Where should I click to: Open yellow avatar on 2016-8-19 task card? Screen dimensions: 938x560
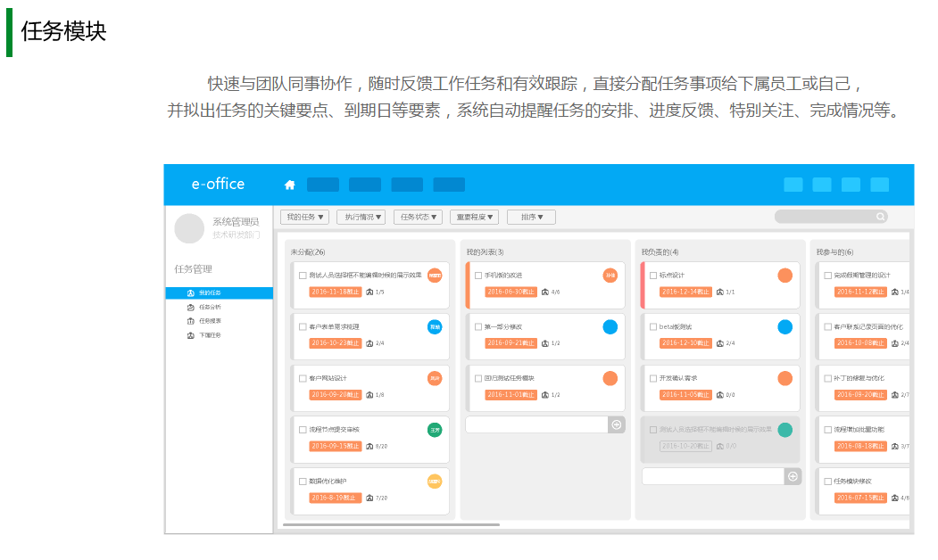tap(435, 482)
